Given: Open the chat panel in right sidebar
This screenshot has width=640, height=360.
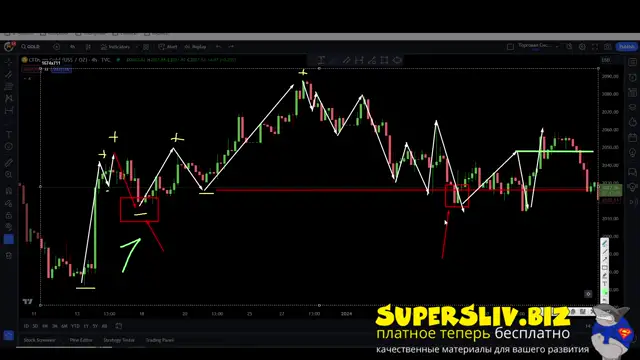Looking at the screenshot, I should pyautogui.click(x=632, y=172).
